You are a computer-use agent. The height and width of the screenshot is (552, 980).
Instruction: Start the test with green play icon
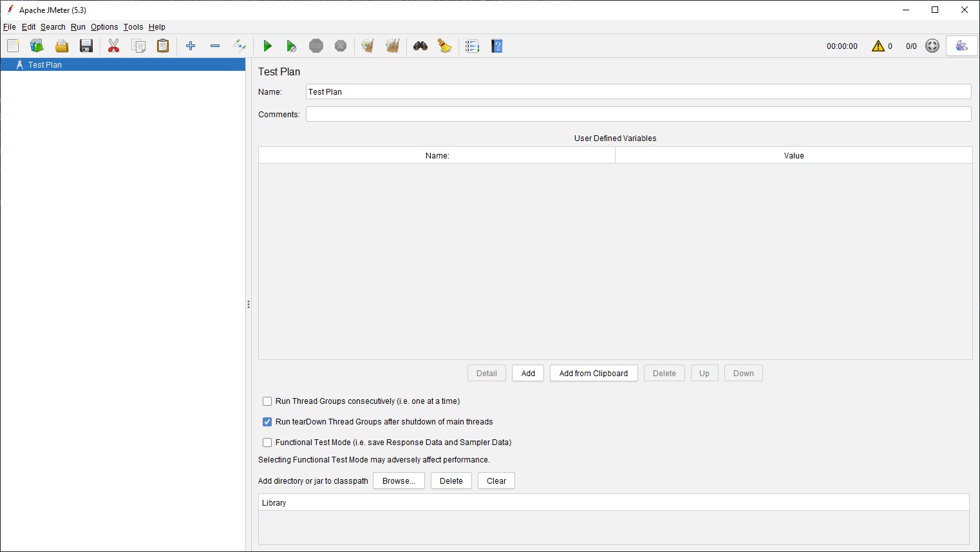click(x=267, y=46)
